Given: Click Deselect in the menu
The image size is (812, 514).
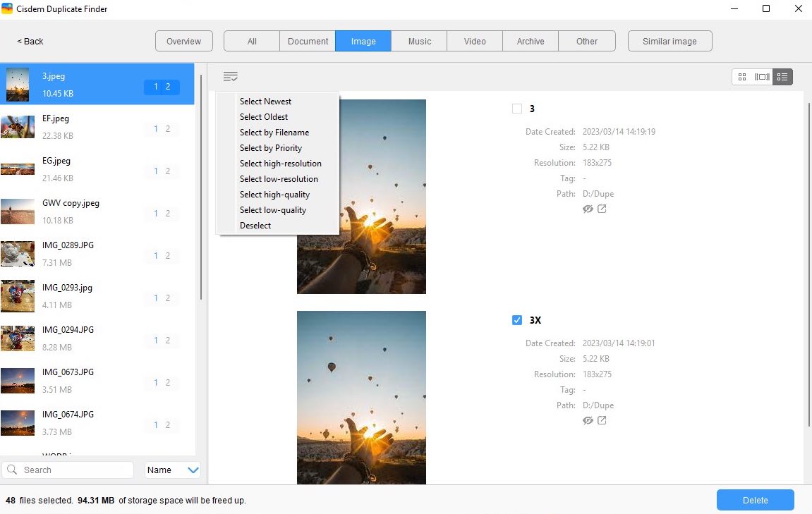Looking at the screenshot, I should [x=255, y=226].
